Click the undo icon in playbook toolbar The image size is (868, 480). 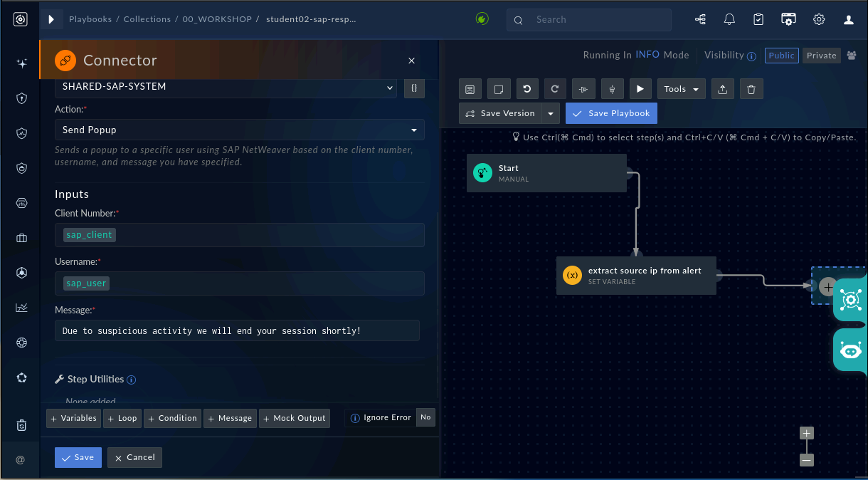526,89
